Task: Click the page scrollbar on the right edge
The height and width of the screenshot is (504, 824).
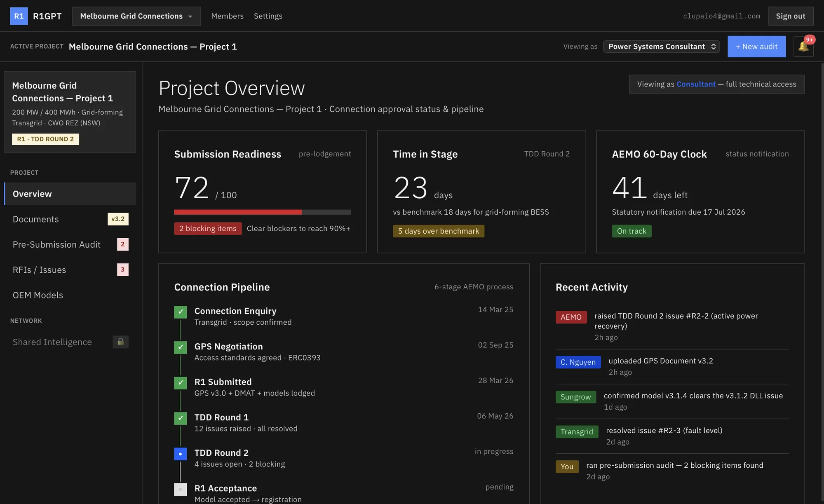Action: point(822,283)
